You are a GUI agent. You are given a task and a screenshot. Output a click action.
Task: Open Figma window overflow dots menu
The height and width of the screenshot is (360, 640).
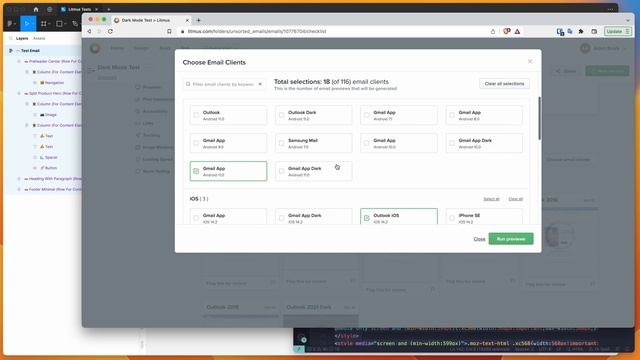(x=610, y=9)
